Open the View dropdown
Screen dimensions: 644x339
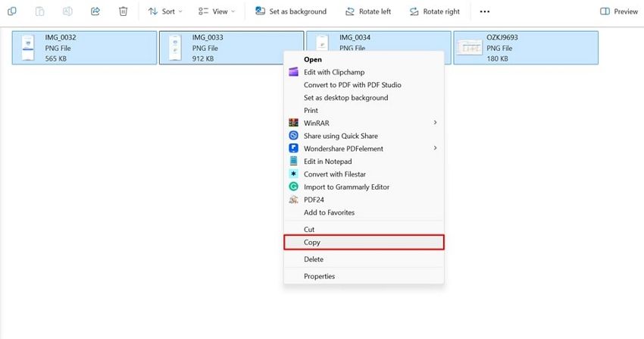point(216,11)
